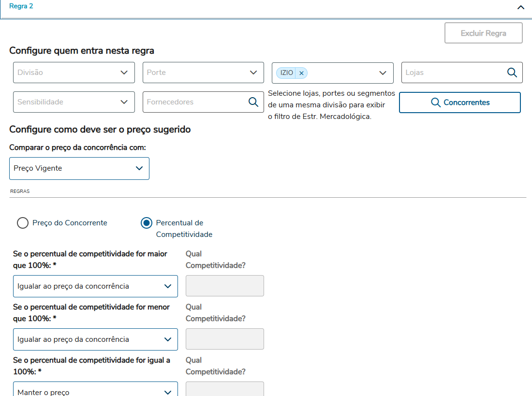Type in the Fornecedores search field

(x=194, y=102)
